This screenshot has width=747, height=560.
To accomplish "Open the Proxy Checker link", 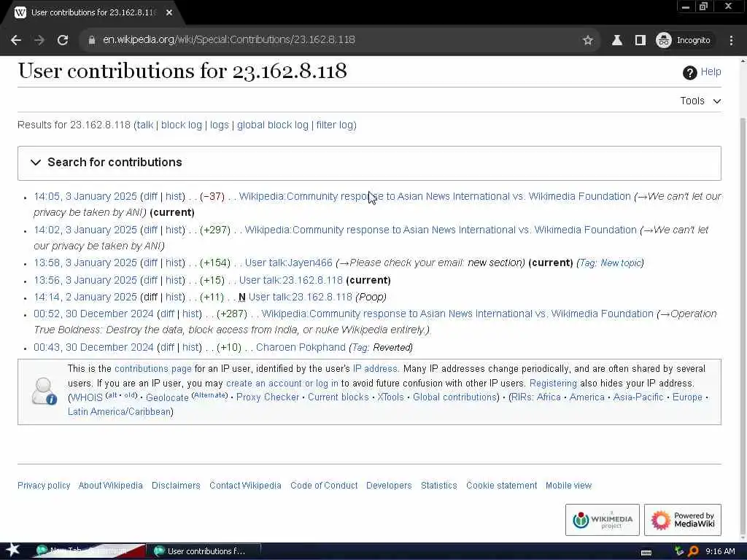I will [x=268, y=397].
